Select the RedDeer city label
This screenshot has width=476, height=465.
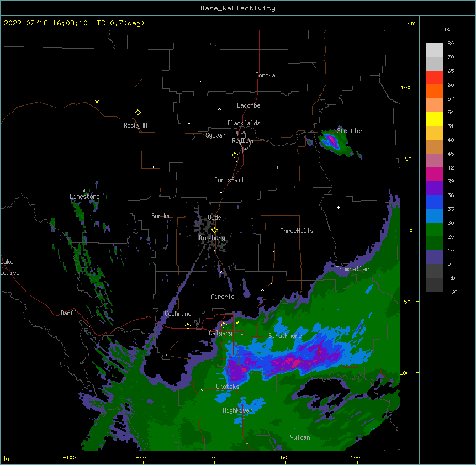click(243, 141)
